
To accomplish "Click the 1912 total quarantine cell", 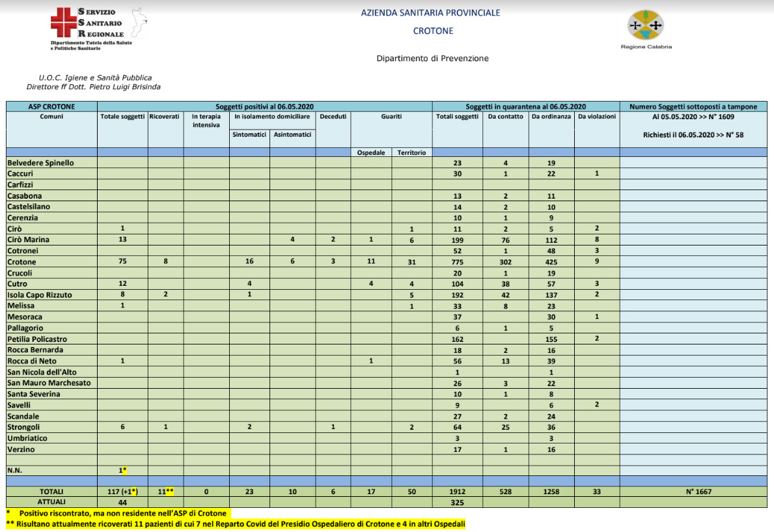I will (456, 492).
